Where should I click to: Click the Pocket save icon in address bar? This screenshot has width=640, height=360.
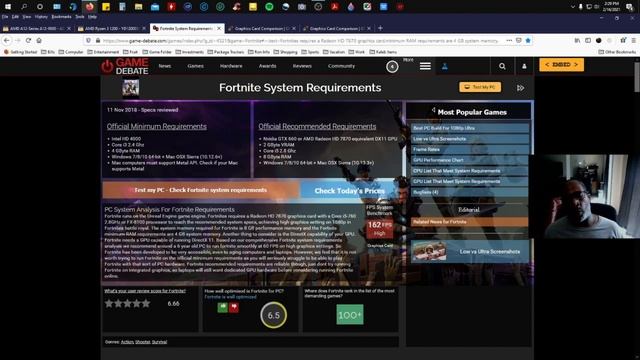[518, 40]
